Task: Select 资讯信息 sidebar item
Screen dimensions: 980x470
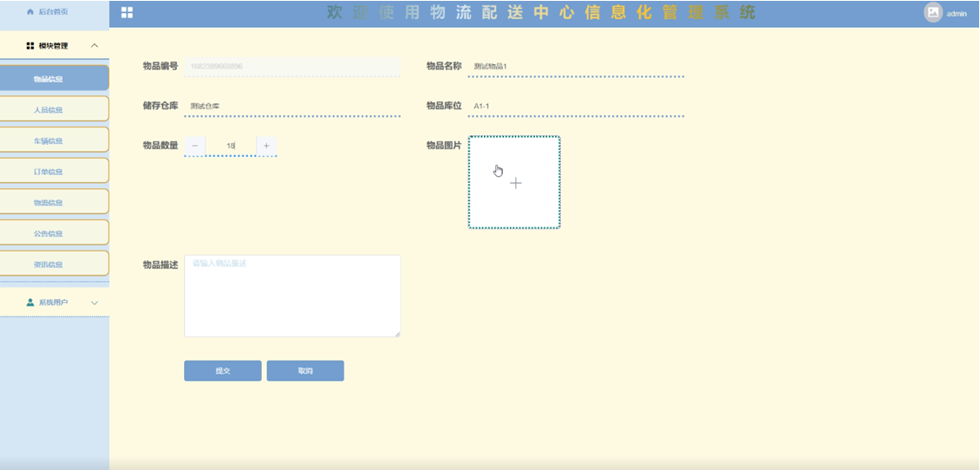Action: point(55,264)
